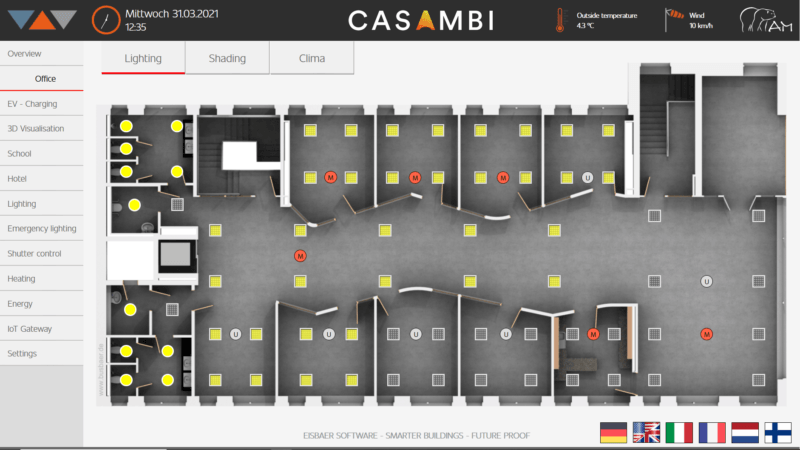
Task: Toggle the grey panel light below the stairwell
Action: click(x=177, y=205)
